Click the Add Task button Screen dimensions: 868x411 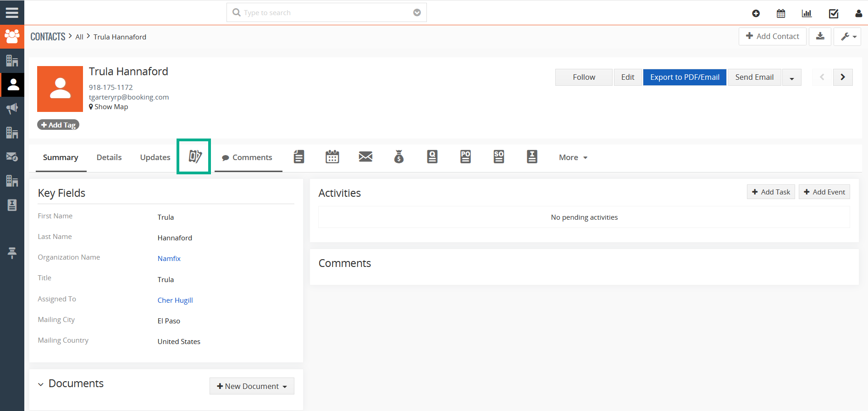771,192
